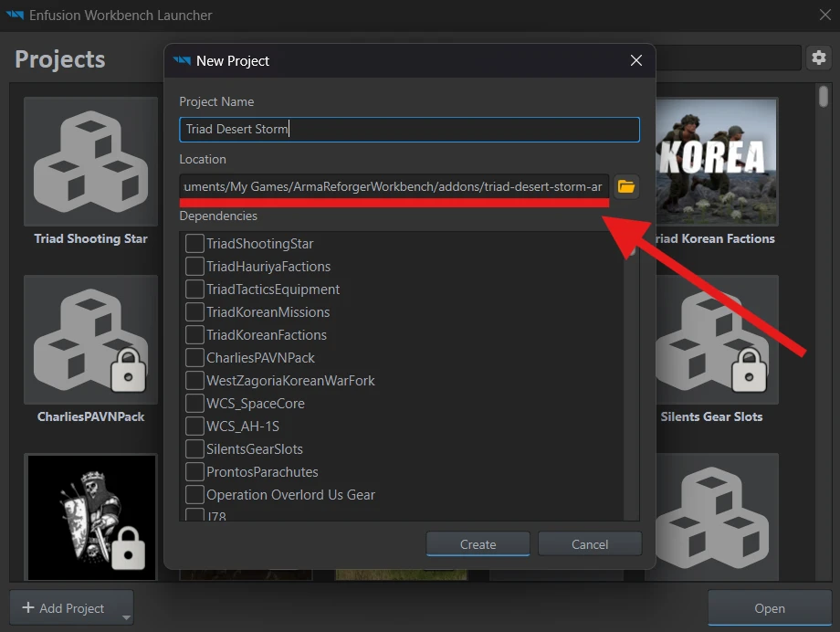Check the WestZagoriaKoreanWarFork dependency
The height and width of the screenshot is (632, 840).
(x=194, y=381)
